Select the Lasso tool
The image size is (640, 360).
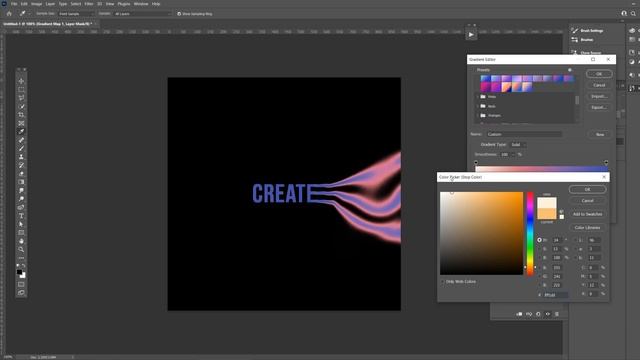pyautogui.click(x=21, y=98)
